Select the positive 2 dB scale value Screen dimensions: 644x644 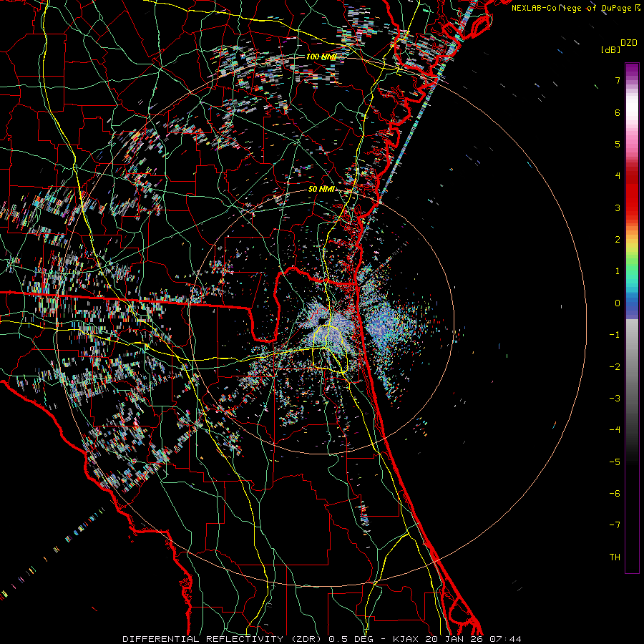[618, 240]
